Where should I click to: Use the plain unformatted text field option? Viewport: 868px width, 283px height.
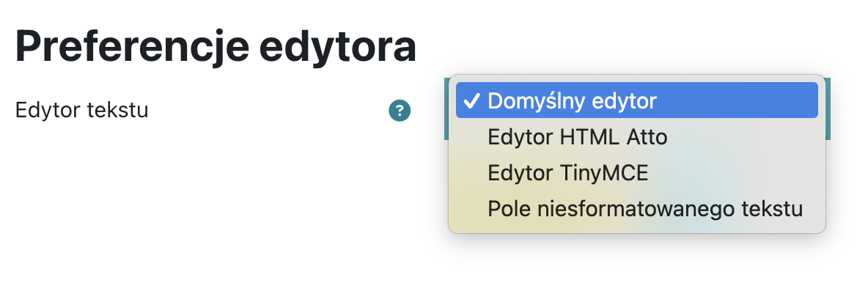click(x=636, y=210)
